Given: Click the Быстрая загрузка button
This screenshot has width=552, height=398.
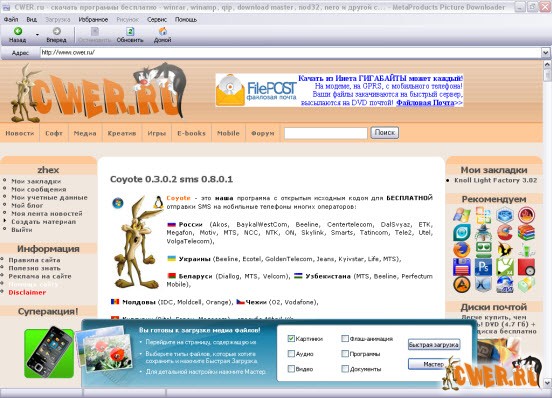Looking at the screenshot, I should (434, 345).
